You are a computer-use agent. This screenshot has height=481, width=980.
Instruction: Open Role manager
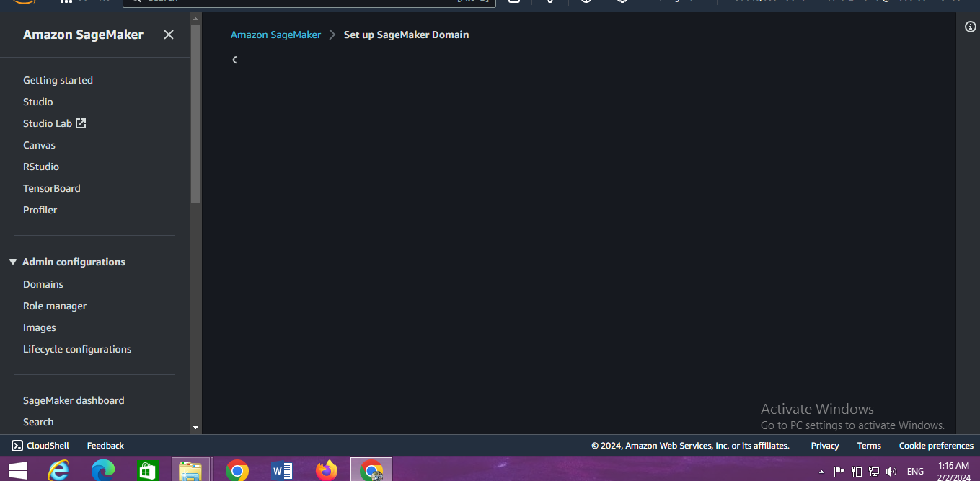[55, 306]
